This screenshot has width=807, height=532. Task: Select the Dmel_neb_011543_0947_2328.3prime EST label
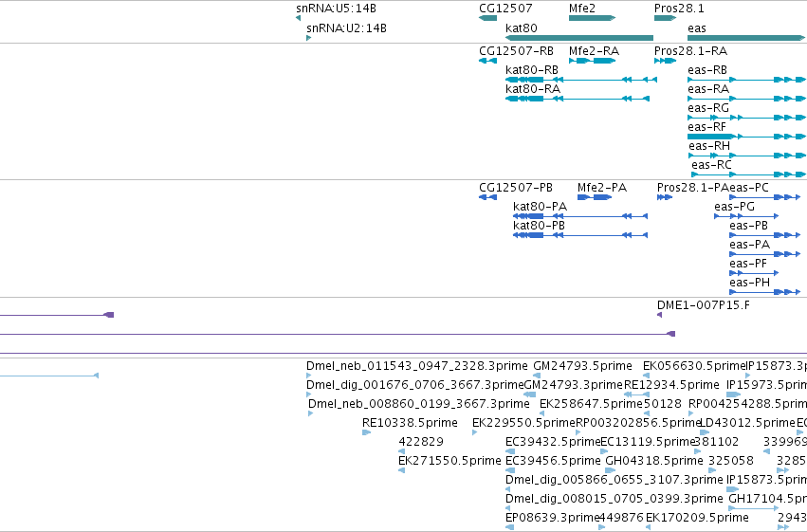(x=417, y=366)
